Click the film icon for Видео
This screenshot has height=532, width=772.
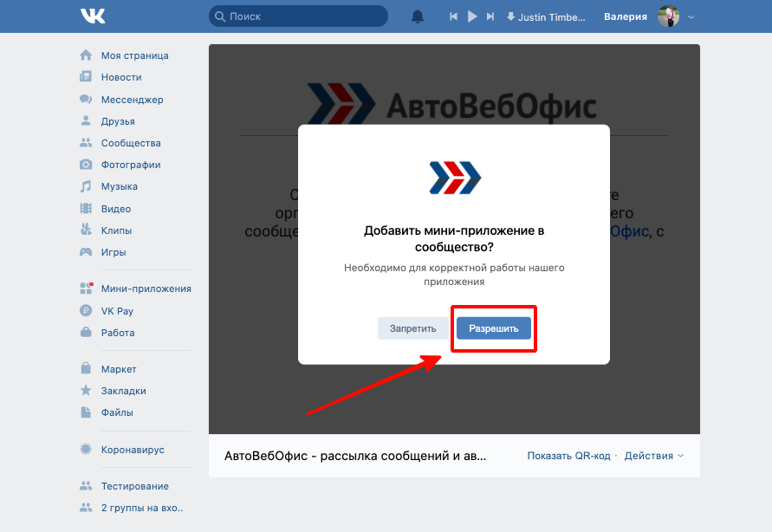point(86,208)
